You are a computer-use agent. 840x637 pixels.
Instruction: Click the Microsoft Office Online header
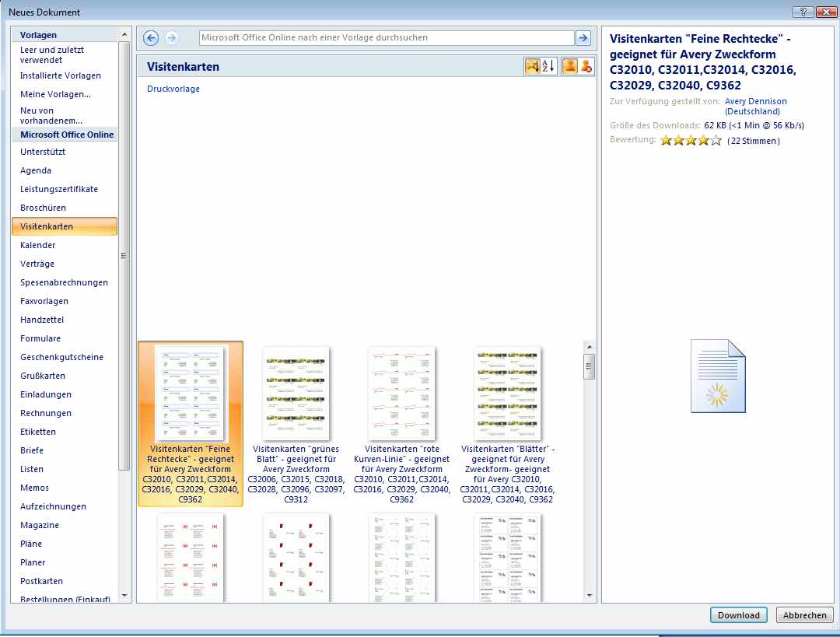click(65, 135)
